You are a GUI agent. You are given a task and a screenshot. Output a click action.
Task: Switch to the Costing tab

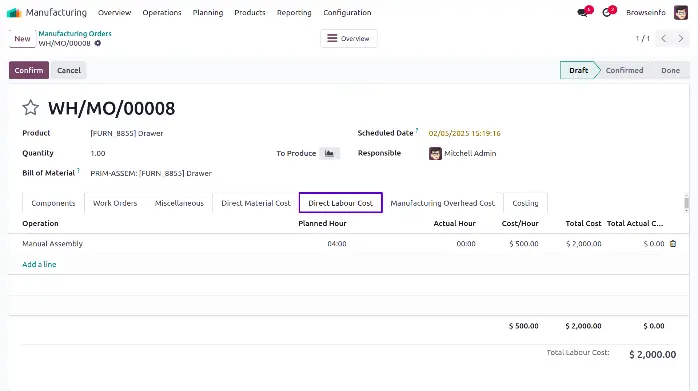coord(525,203)
